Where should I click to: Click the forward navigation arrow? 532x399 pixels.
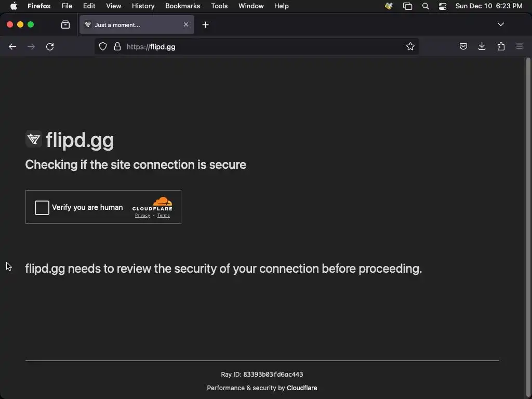click(31, 47)
